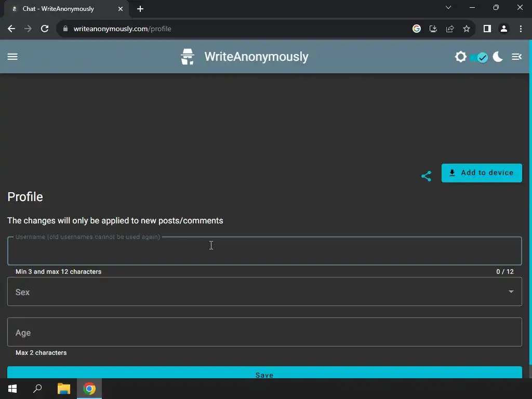Open the browser side panel

pyautogui.click(x=487, y=29)
